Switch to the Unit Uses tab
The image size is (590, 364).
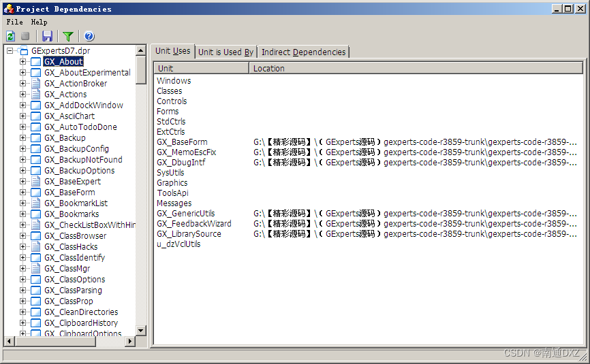click(x=173, y=51)
